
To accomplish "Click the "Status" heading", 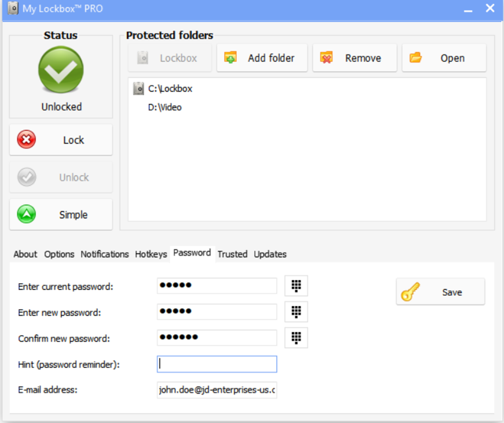I will point(60,35).
